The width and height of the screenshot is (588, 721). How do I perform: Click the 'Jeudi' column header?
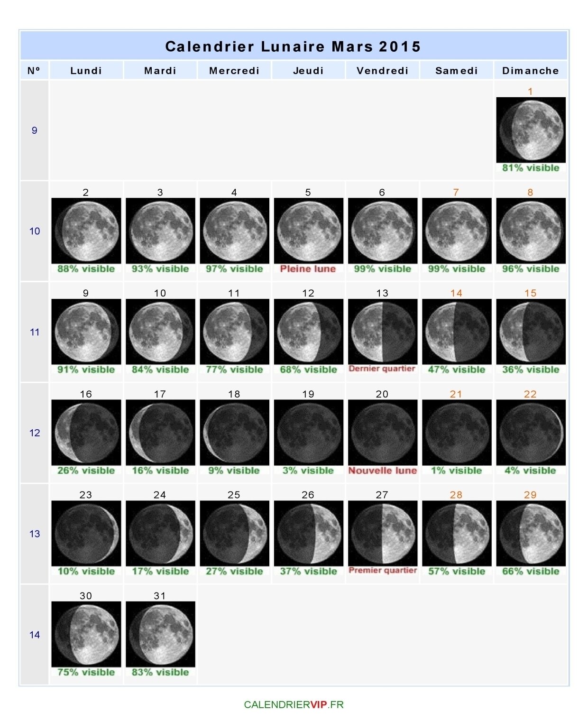(309, 70)
